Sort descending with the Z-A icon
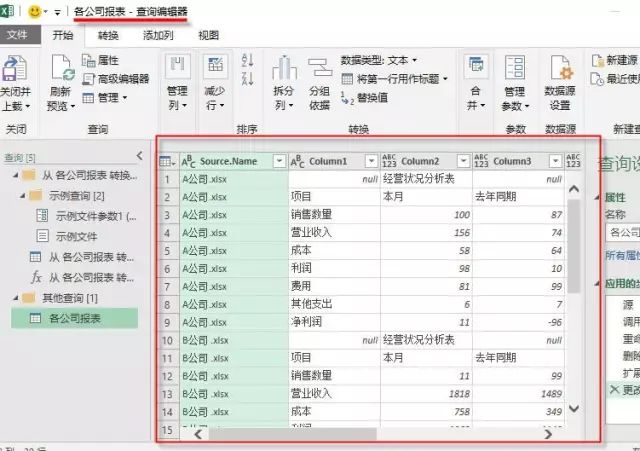The height and width of the screenshot is (451, 640). [247, 78]
